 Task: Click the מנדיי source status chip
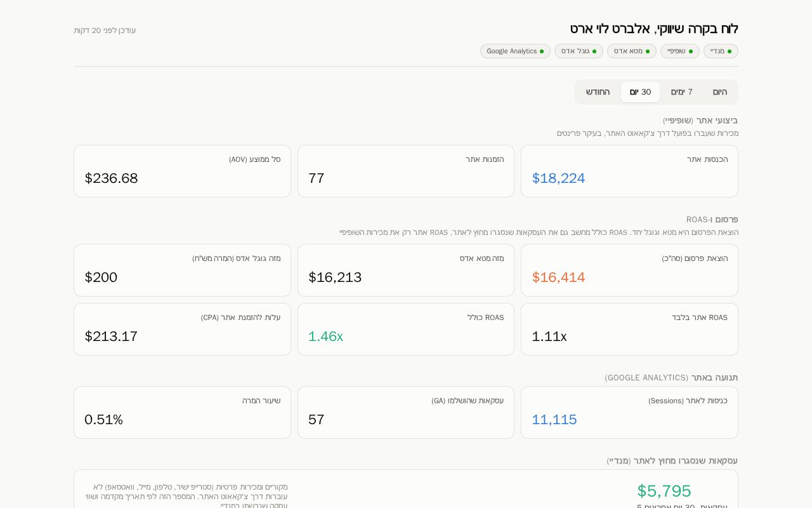tap(721, 51)
